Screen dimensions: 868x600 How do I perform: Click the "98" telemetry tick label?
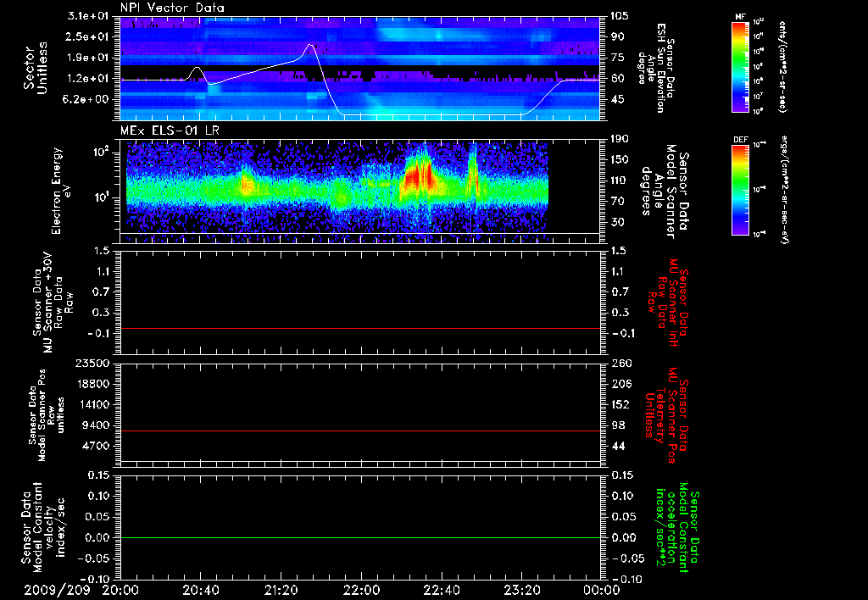coord(618,425)
